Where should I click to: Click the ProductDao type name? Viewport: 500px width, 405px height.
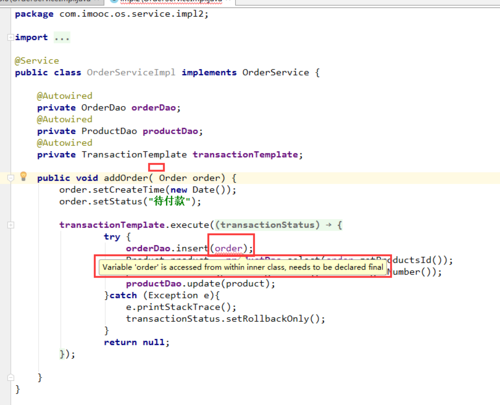pyautogui.click(x=109, y=131)
